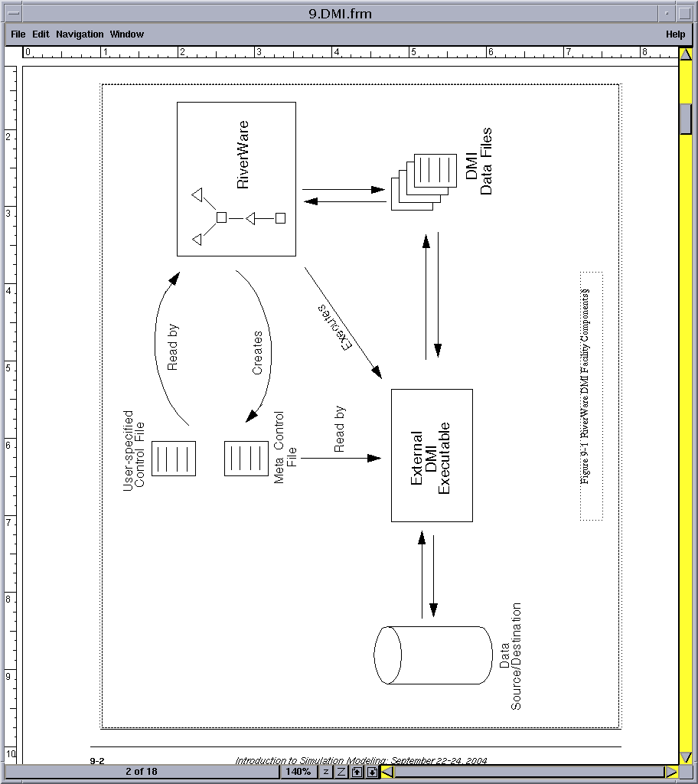This screenshot has height=784, width=698.
Task: Click the 'Data Source/Destination' label
Action: [510, 656]
